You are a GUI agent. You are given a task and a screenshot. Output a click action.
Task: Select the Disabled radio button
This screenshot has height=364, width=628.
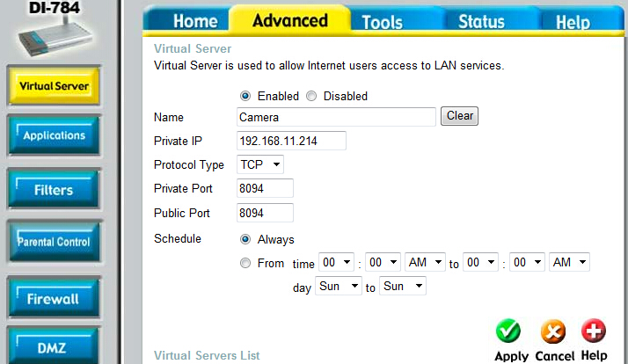[314, 96]
